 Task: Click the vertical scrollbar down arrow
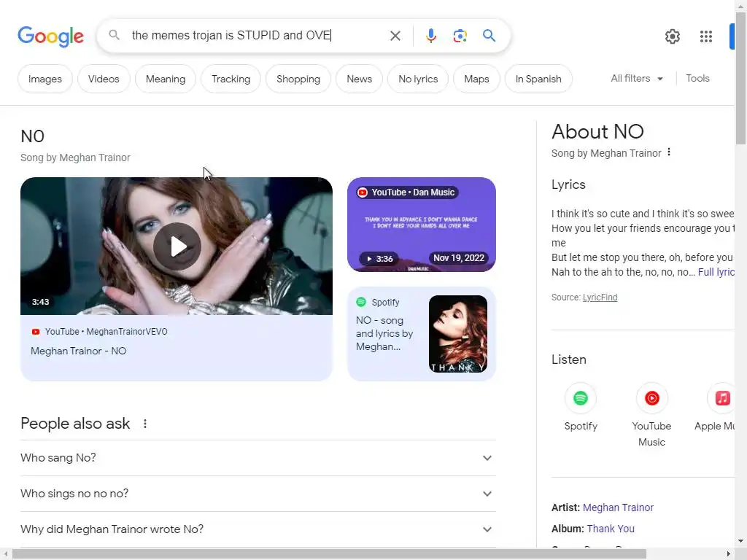tap(741, 542)
